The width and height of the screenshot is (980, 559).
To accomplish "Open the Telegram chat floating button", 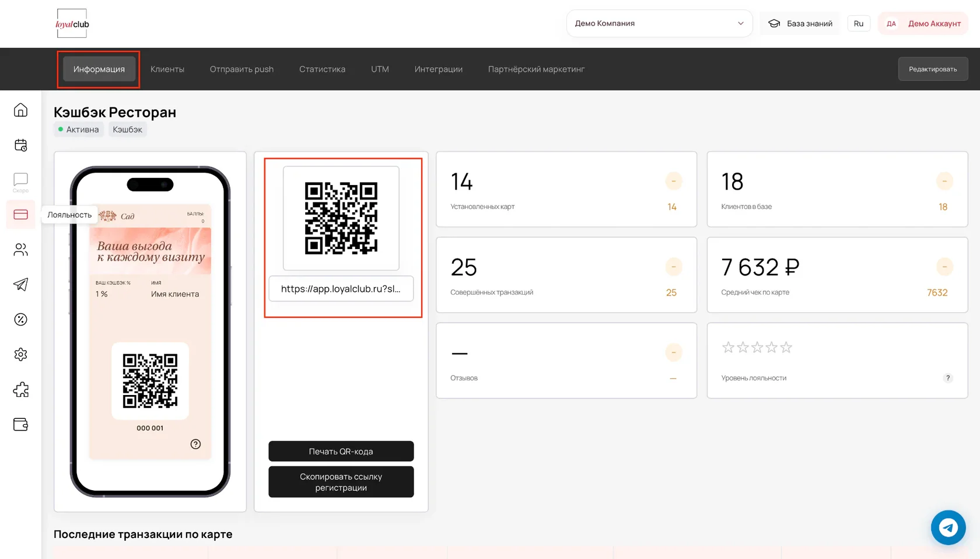I will [948, 527].
